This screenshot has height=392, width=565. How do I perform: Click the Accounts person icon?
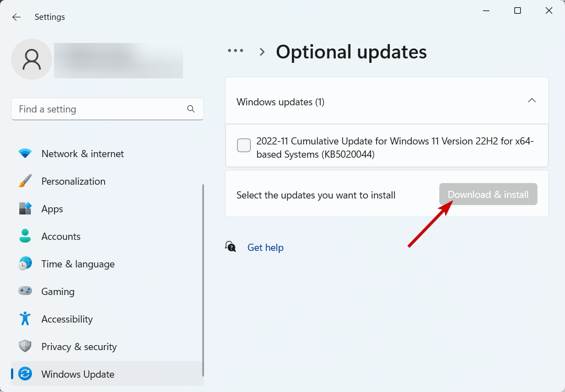[25, 236]
